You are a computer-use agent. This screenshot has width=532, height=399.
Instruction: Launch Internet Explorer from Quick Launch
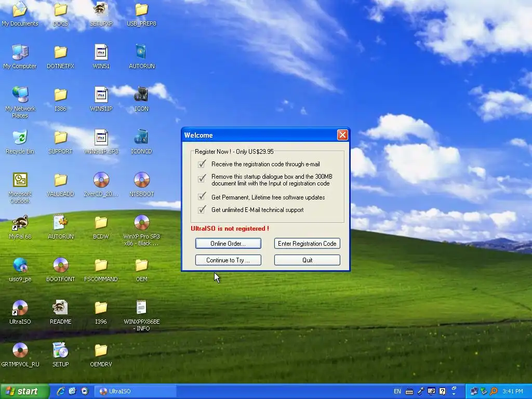point(61,391)
